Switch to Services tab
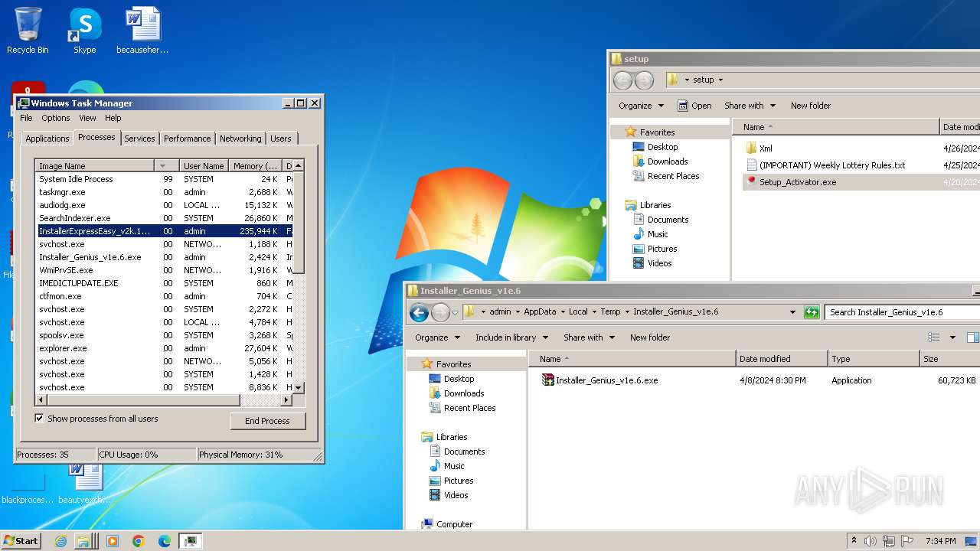980x551 pixels. coord(139,139)
